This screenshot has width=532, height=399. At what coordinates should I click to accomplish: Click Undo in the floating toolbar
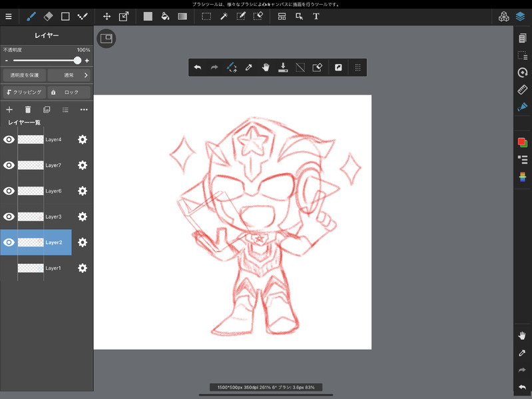[x=198, y=67]
